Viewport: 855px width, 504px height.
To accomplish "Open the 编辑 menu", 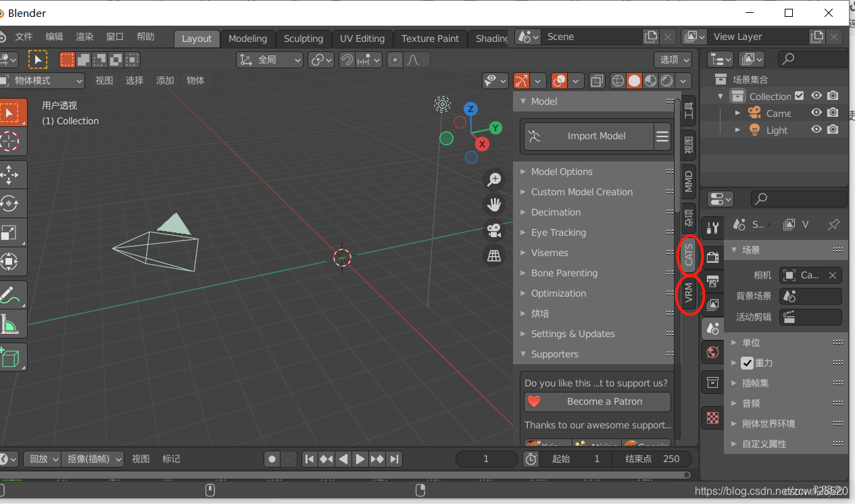I will tap(54, 37).
